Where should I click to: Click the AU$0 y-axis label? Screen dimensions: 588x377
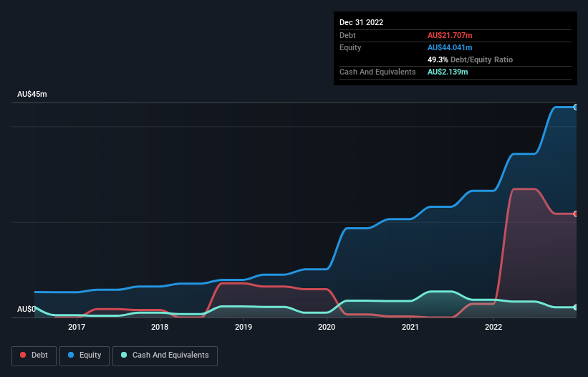pos(26,309)
